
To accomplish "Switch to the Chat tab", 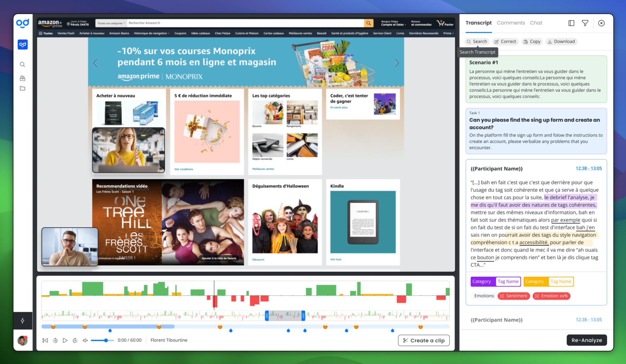I will pos(536,23).
